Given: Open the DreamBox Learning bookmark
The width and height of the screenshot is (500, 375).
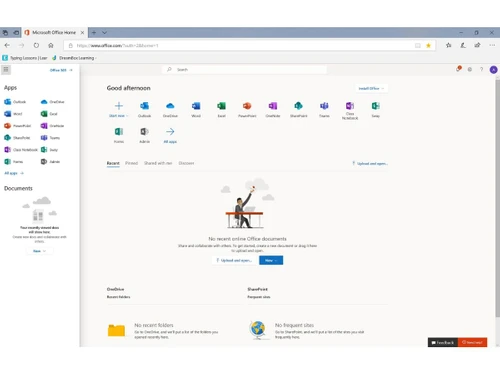Looking at the screenshot, I should 74,58.
